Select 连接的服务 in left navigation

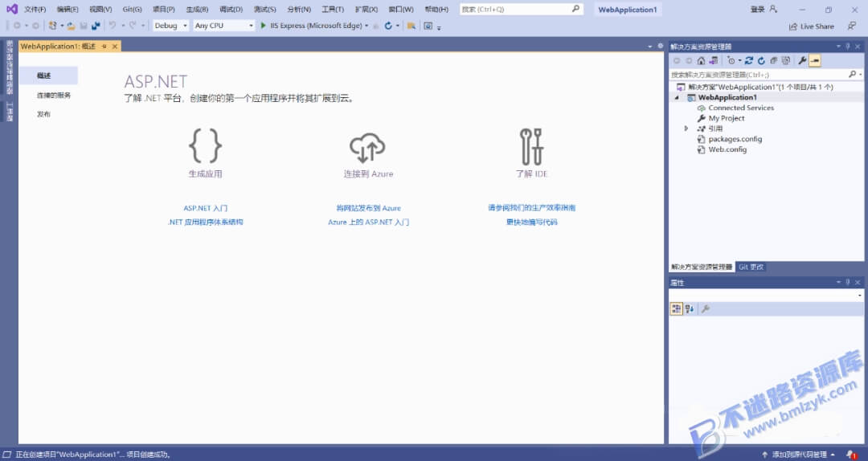pyautogui.click(x=54, y=96)
